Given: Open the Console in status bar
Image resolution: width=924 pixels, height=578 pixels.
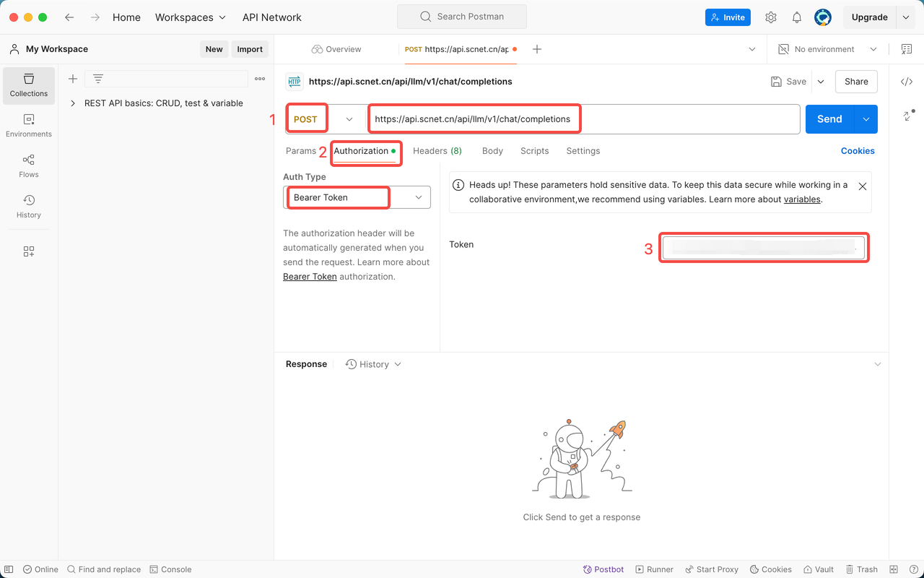Looking at the screenshot, I should pyautogui.click(x=170, y=569).
